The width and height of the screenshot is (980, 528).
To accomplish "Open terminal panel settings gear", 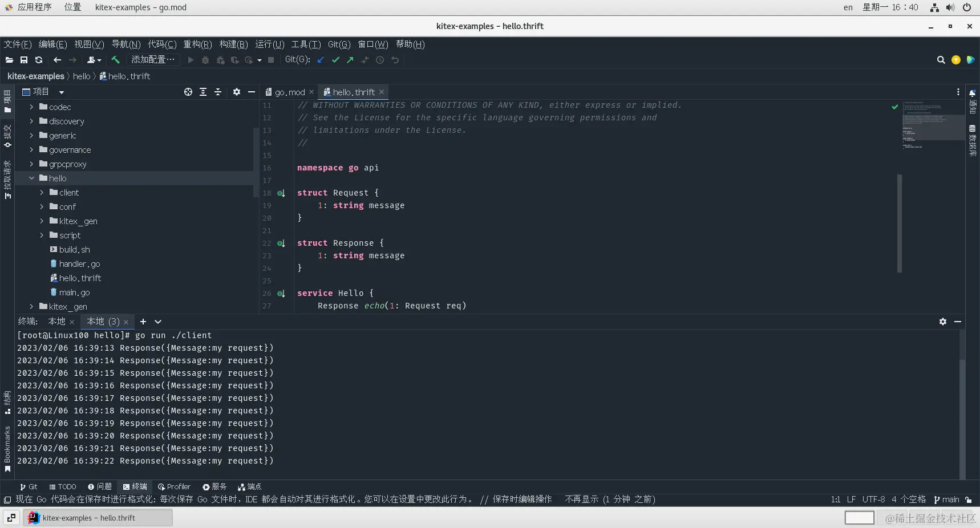I will (943, 322).
